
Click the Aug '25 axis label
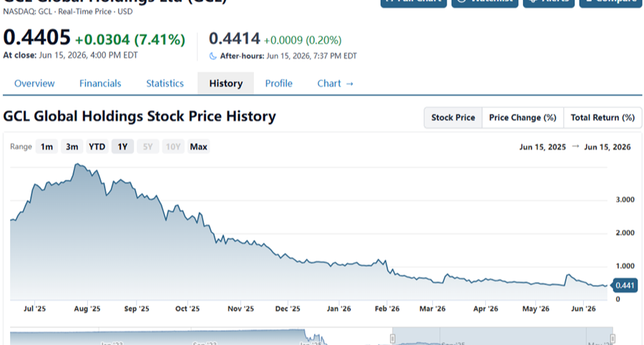tap(87, 309)
